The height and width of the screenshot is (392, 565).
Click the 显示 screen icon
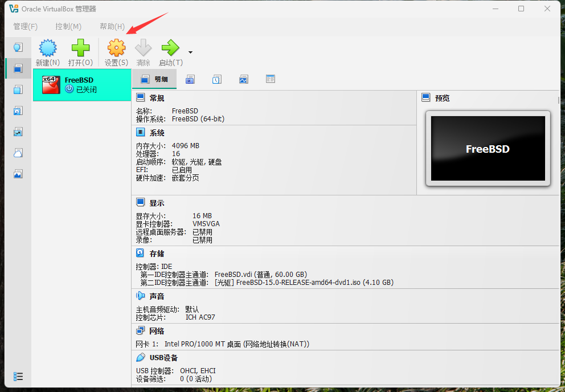coord(140,202)
